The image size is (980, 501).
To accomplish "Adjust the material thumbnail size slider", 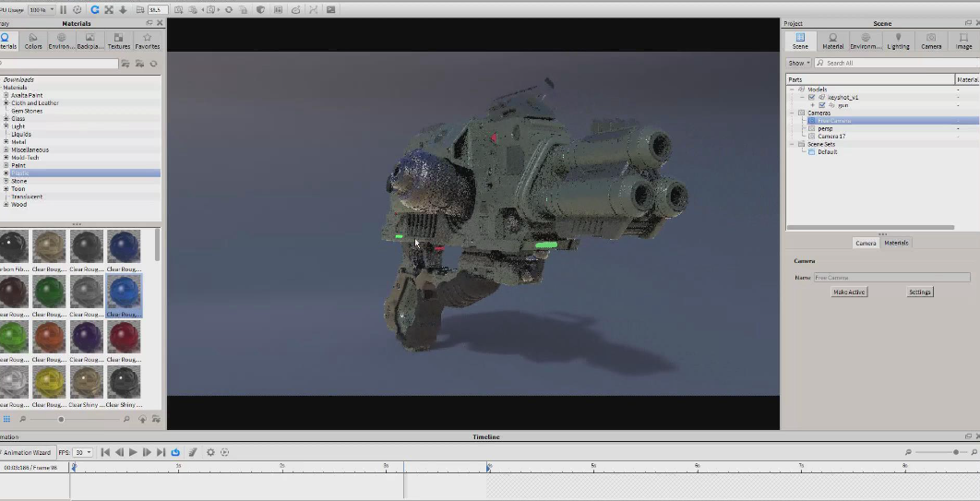I will [61, 419].
